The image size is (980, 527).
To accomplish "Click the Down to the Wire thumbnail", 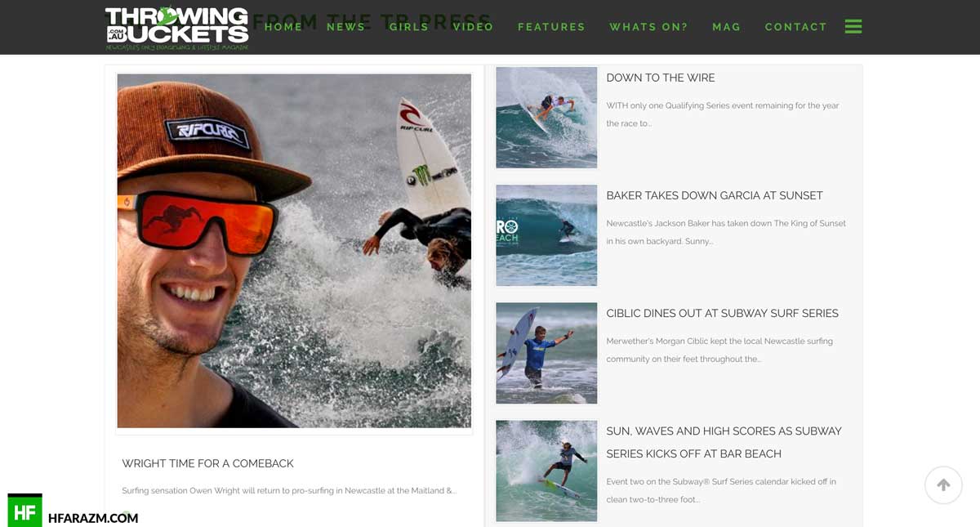I will (x=546, y=118).
